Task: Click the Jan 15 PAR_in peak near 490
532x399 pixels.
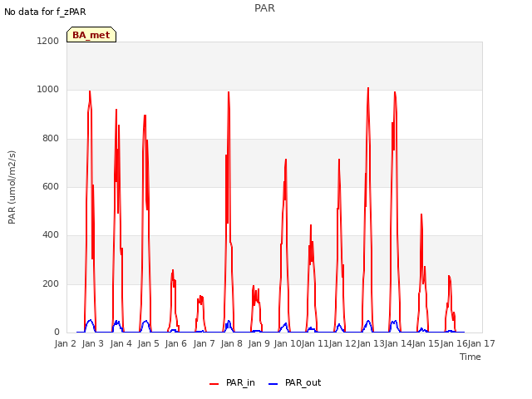Action: (x=421, y=215)
